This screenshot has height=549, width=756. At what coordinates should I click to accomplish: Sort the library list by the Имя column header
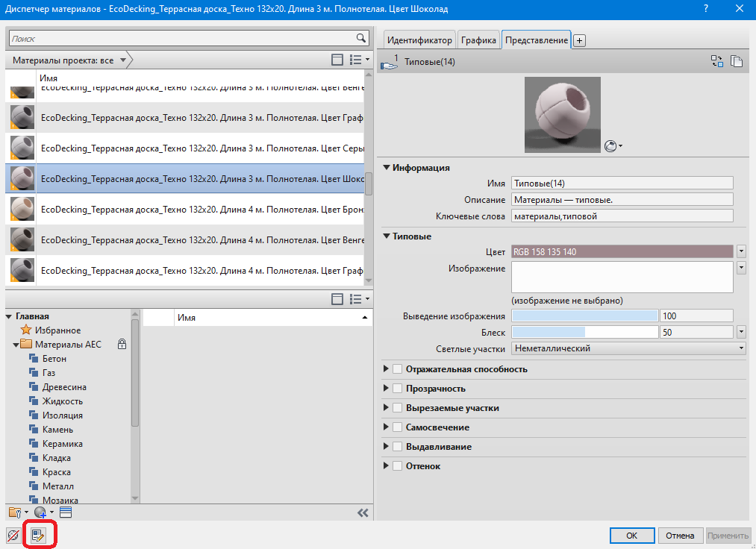tap(272, 317)
